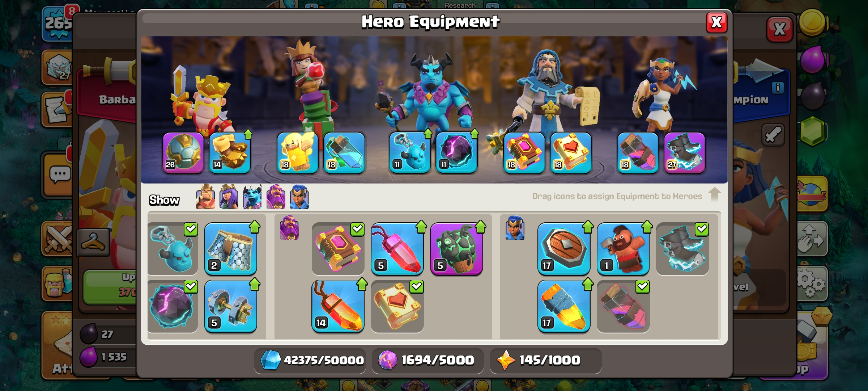Select the level 26 Spiky Ball equipment
Image resolution: width=868 pixels, height=391 pixels.
pyautogui.click(x=183, y=152)
